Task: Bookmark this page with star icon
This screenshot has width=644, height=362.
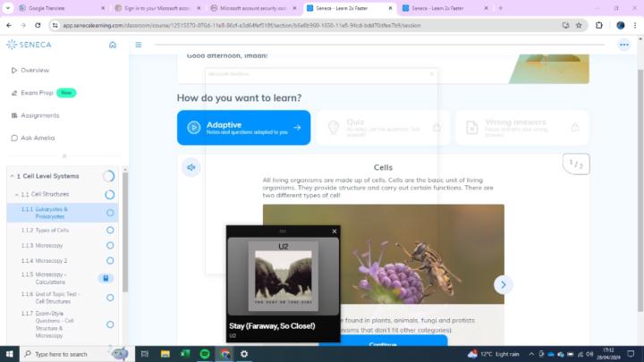Action: click(579, 25)
